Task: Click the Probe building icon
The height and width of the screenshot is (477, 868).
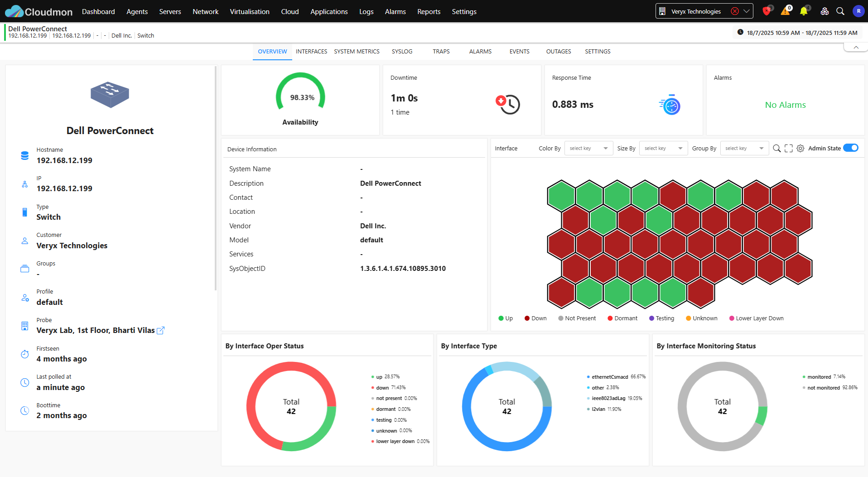Action: point(25,326)
